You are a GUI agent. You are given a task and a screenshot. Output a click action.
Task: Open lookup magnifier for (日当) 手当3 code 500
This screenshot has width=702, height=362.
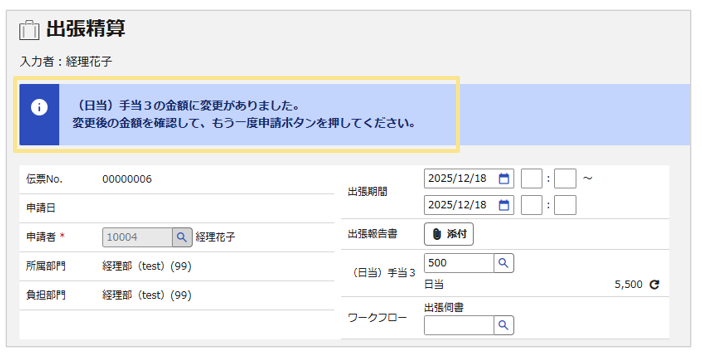click(x=503, y=263)
